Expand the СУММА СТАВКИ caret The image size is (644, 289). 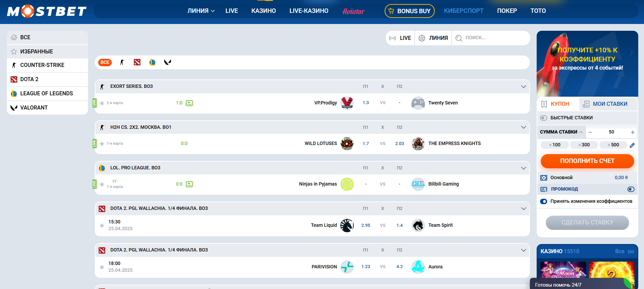581,132
